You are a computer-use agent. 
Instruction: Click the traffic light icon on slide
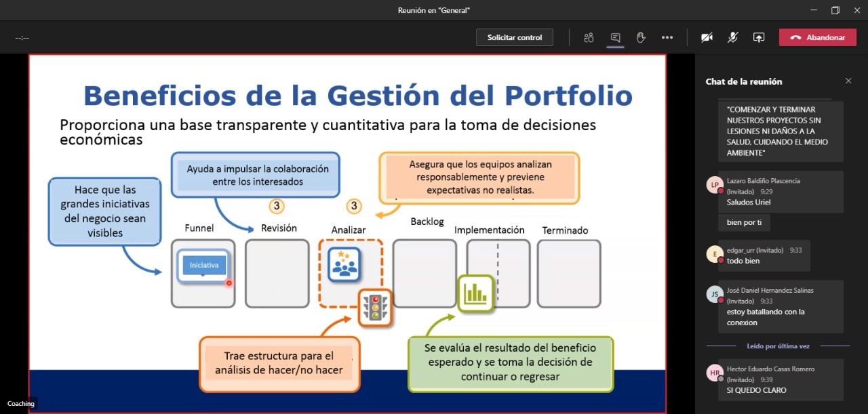(376, 308)
